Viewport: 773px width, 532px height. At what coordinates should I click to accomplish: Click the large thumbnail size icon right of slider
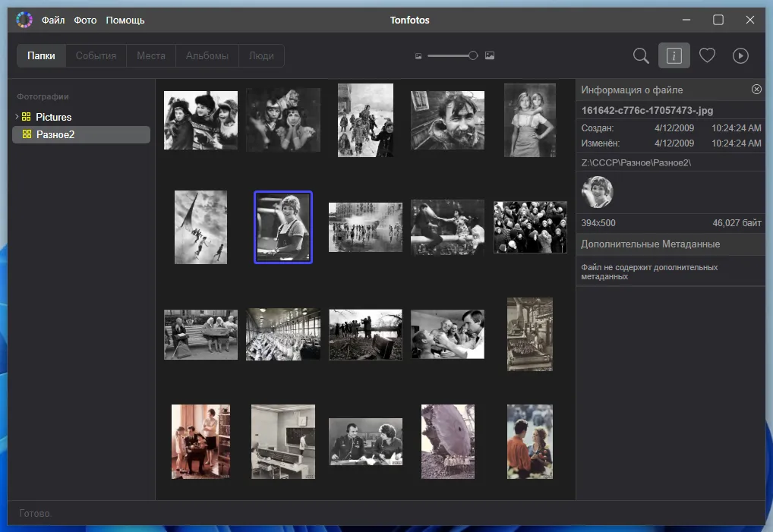pos(490,55)
